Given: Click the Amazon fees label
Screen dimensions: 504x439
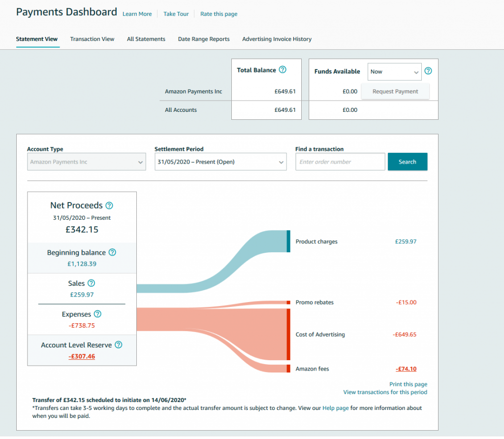Looking at the screenshot, I should (312, 369).
